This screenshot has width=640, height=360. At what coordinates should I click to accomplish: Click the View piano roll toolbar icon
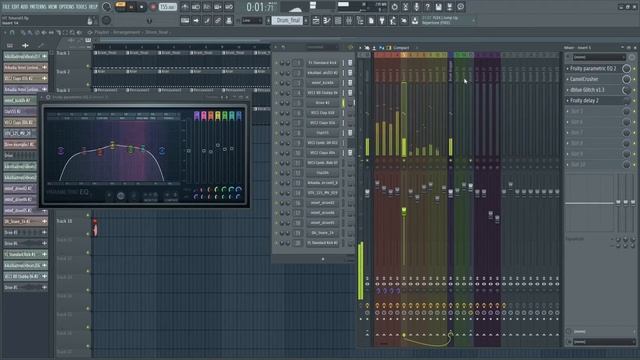point(327,20)
